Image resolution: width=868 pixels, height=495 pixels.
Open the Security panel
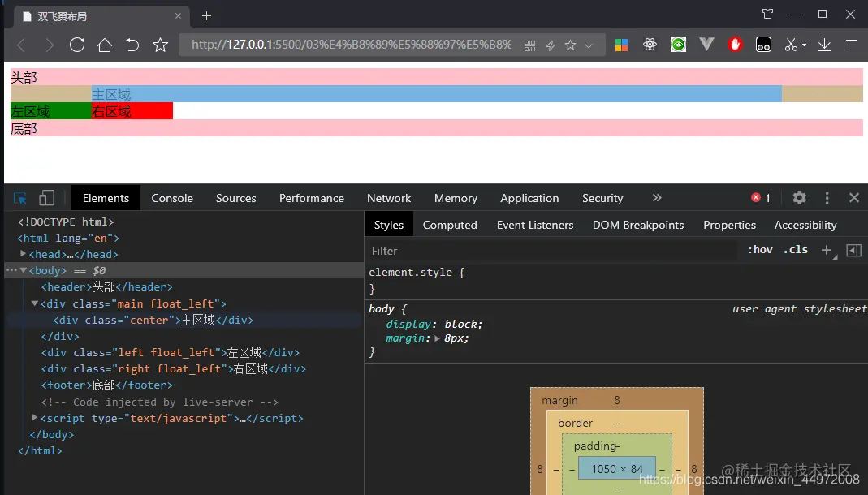(602, 198)
